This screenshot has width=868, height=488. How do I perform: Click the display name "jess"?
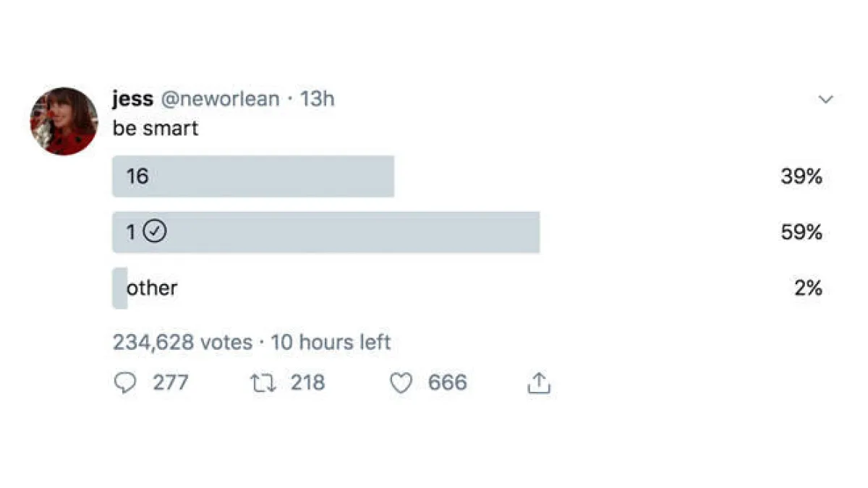[x=132, y=99]
